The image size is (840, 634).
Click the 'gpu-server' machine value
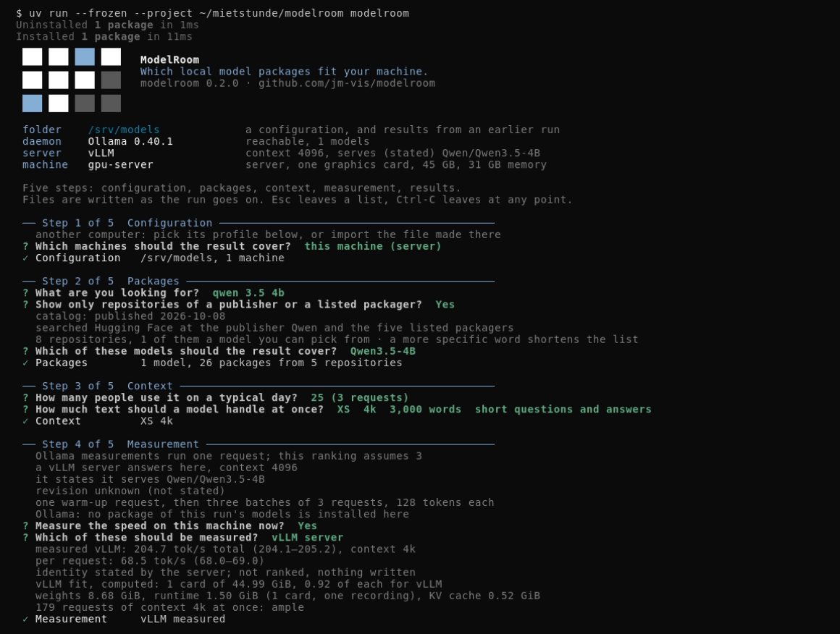(x=120, y=165)
